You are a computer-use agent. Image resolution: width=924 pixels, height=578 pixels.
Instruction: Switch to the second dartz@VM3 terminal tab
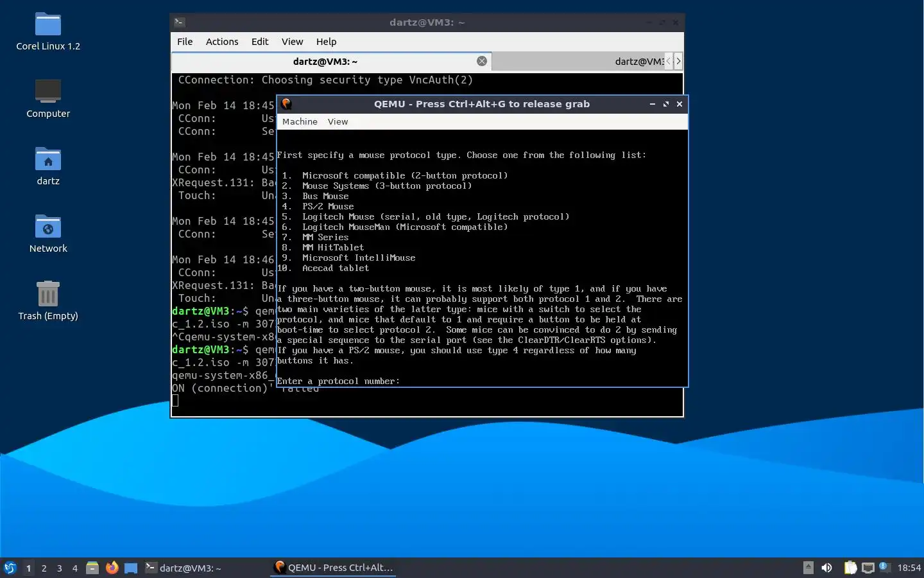coord(577,62)
